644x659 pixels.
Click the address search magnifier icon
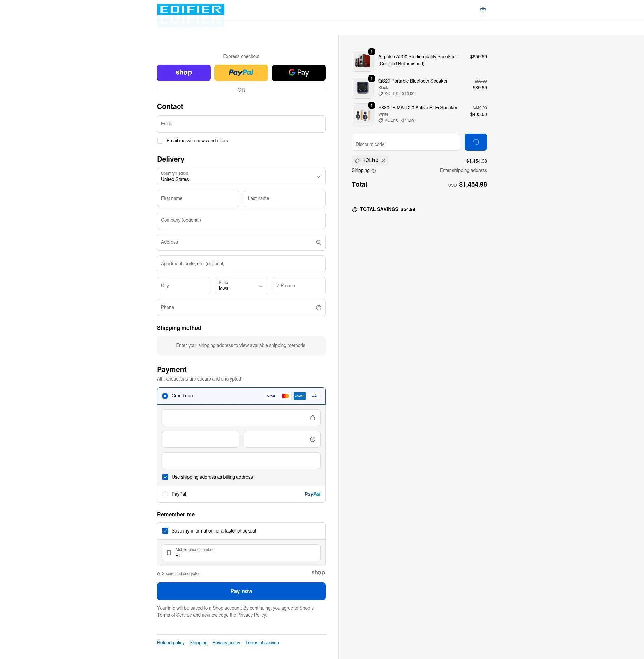318,242
